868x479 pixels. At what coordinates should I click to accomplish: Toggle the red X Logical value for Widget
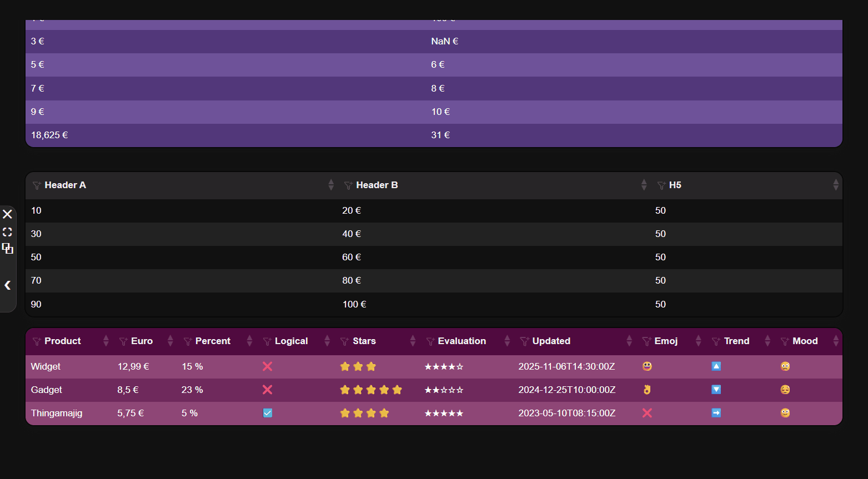[x=267, y=366]
